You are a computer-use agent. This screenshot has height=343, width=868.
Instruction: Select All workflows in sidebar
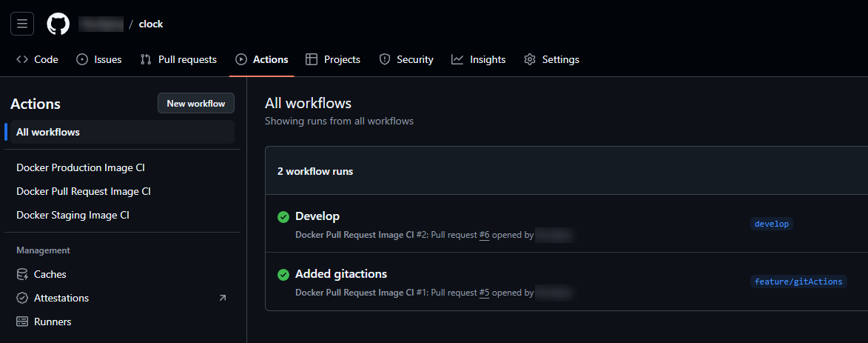122,132
